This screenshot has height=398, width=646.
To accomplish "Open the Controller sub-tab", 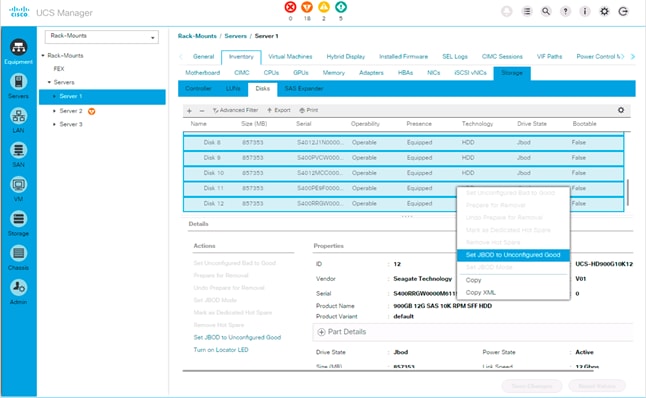I will click(x=198, y=89).
